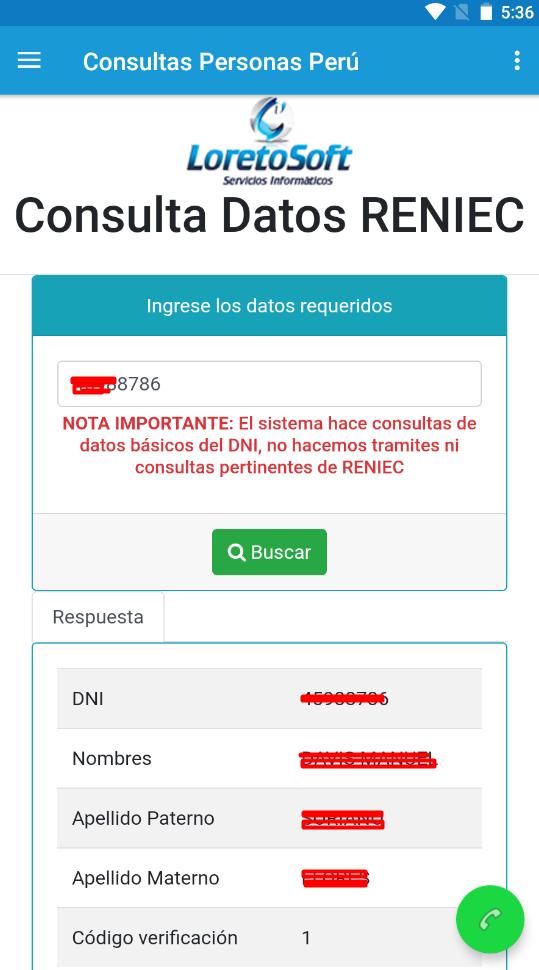
Task: Tap the green floating phone call button
Action: (490, 920)
